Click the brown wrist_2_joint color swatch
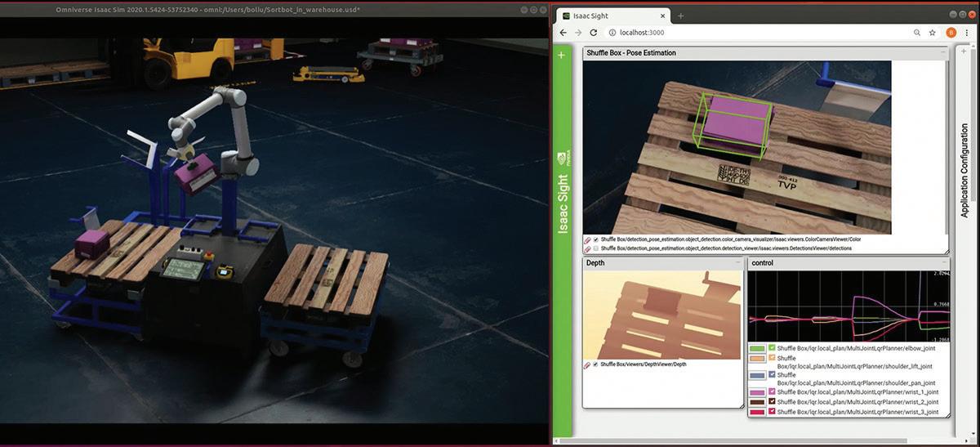Viewport: 980px width, 447px height. (757, 402)
